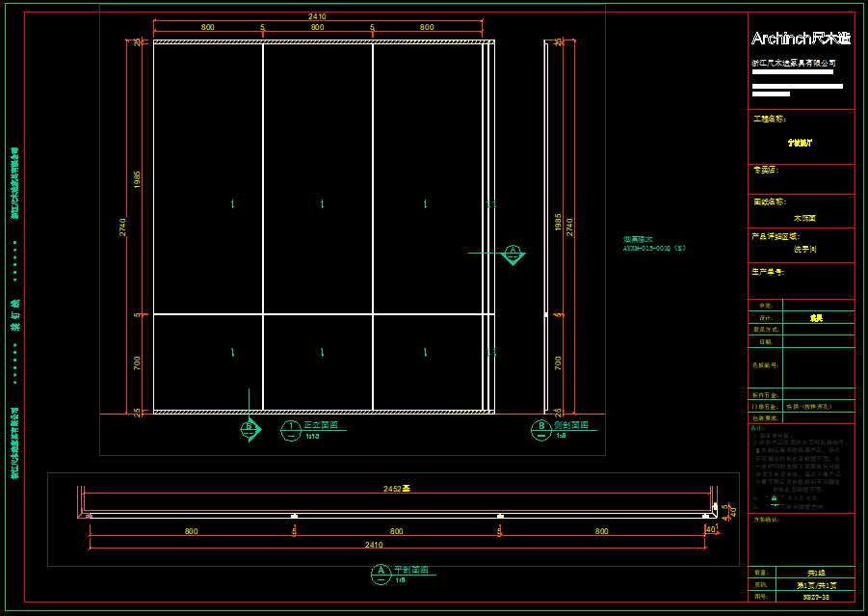Click the section marker A on the elevation

pos(513,254)
